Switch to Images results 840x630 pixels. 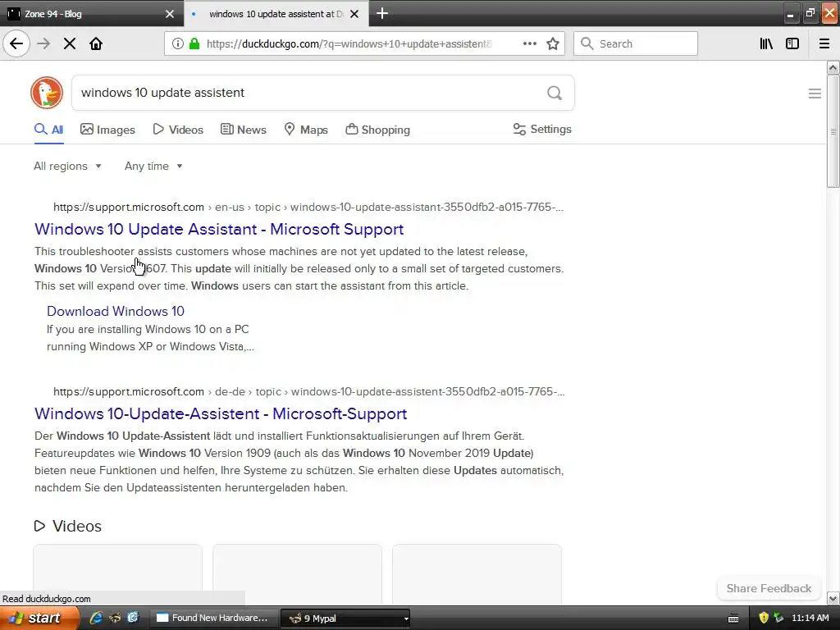(x=107, y=130)
